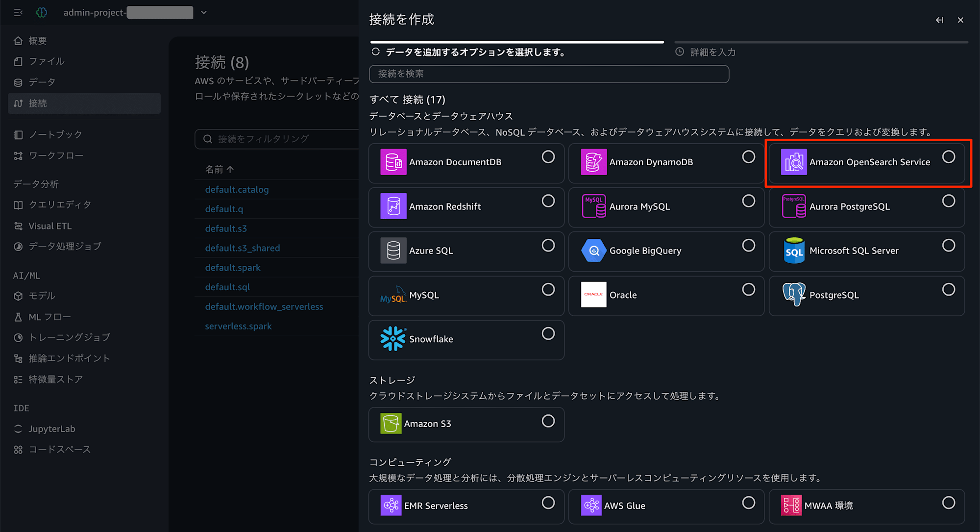Open the default.workflow_serverless connection link

tap(264, 306)
